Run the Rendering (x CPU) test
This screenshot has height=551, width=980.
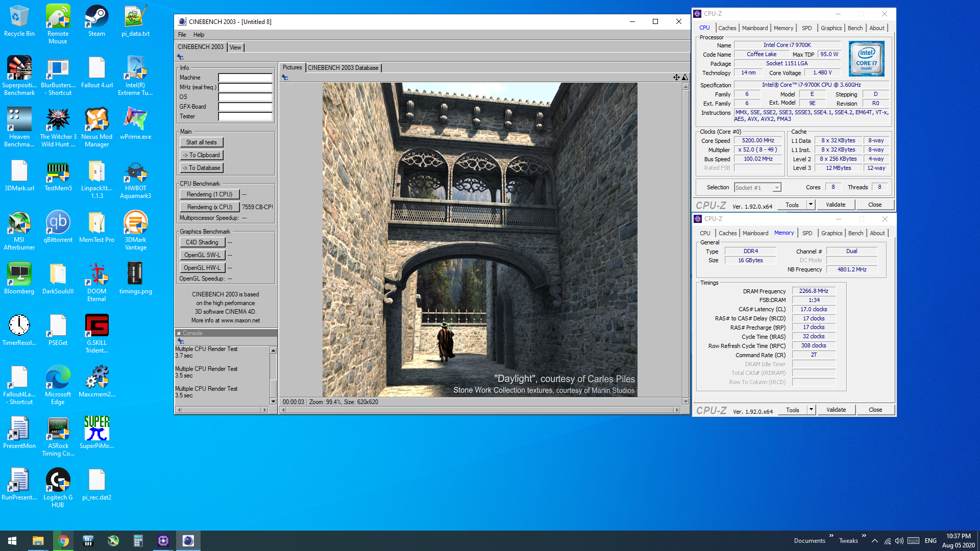click(209, 207)
